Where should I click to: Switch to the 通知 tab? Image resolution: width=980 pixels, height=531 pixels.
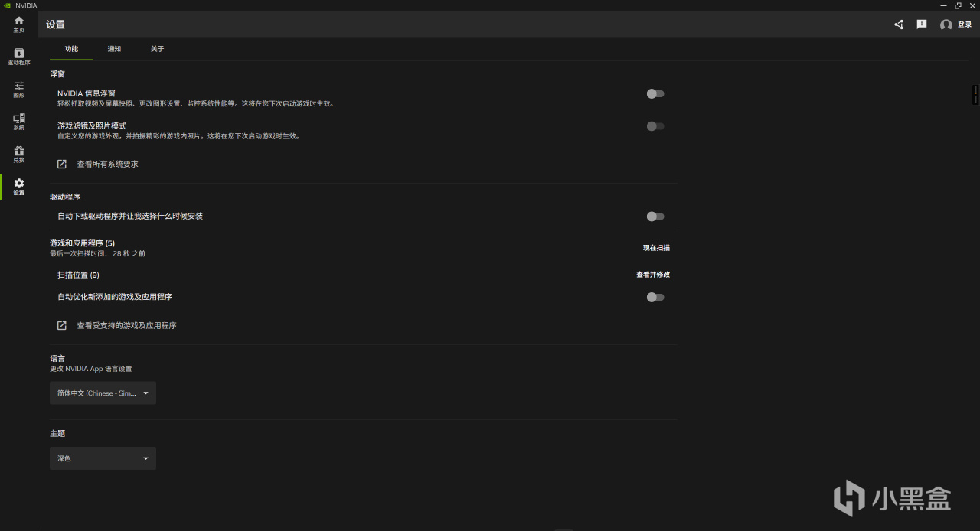click(x=114, y=49)
